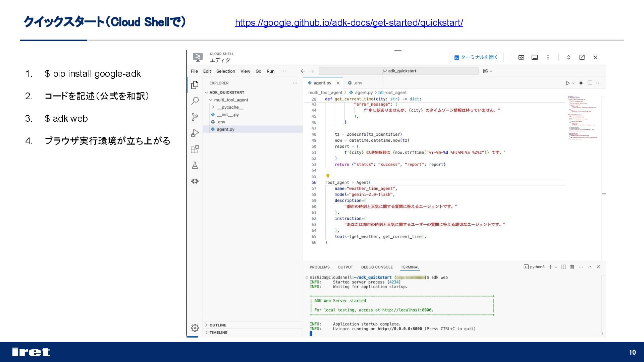Open Cloud Shell in a new window
Image resolution: width=644 pixels, height=362 pixels.
[582, 57]
